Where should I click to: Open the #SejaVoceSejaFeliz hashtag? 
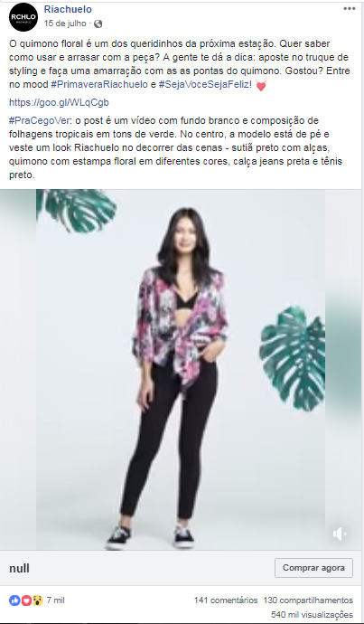point(205,85)
